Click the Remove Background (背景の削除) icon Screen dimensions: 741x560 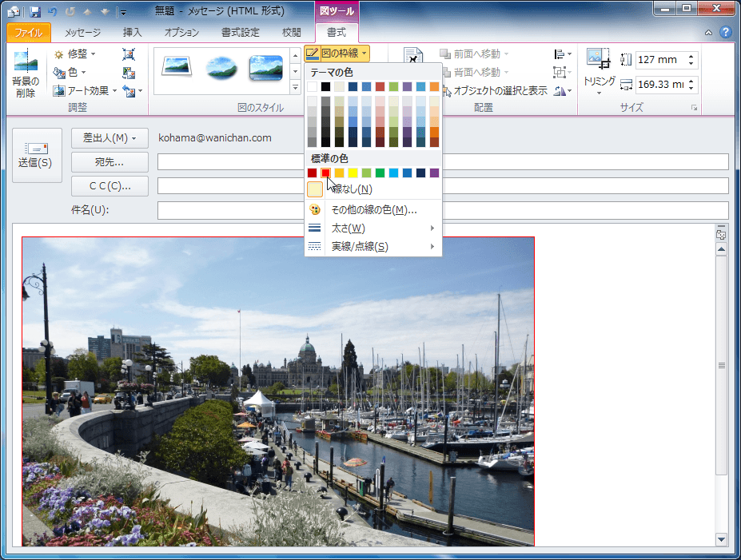tap(26, 73)
